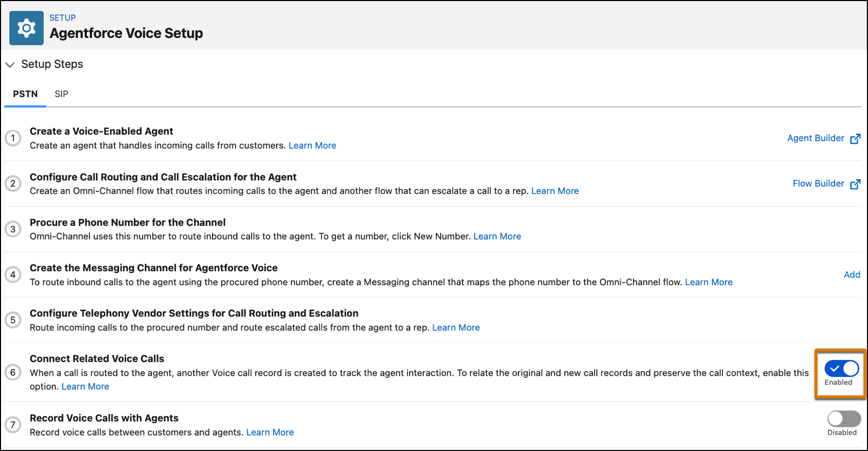
Task: Click the Configure Call Routing and Call Escalation heading
Action: pos(163,177)
